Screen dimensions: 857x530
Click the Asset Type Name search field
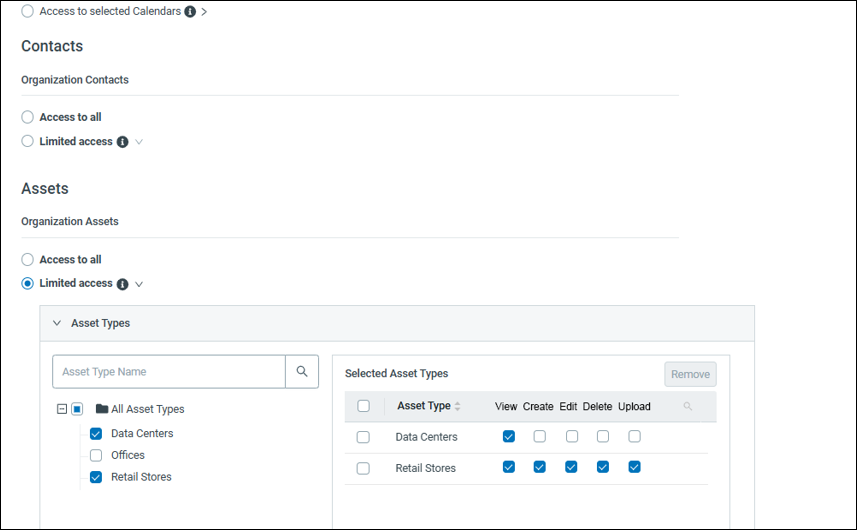click(169, 372)
